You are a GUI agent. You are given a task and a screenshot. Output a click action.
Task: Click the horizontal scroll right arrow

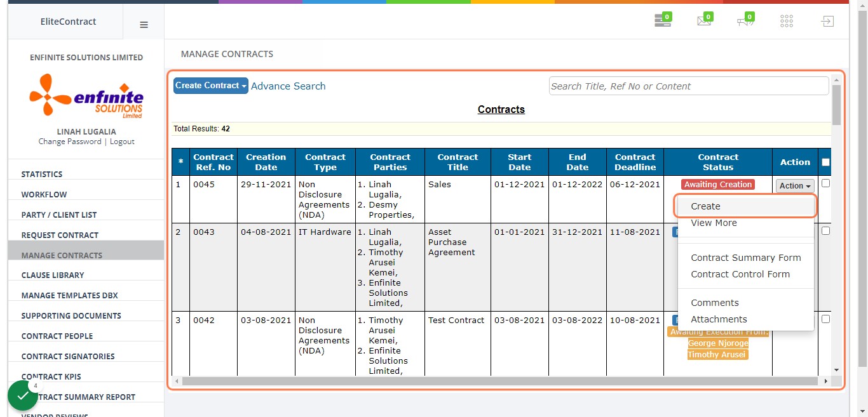826,381
